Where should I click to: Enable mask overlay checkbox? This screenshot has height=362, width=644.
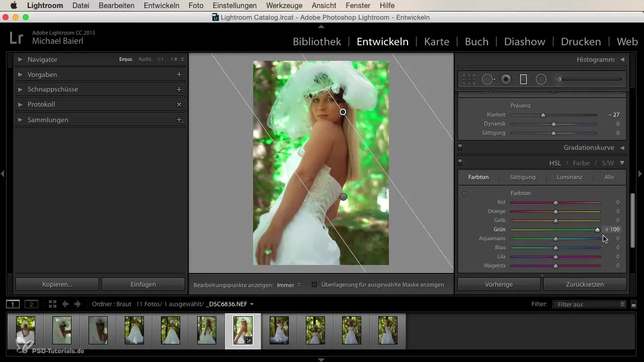pos(314,285)
